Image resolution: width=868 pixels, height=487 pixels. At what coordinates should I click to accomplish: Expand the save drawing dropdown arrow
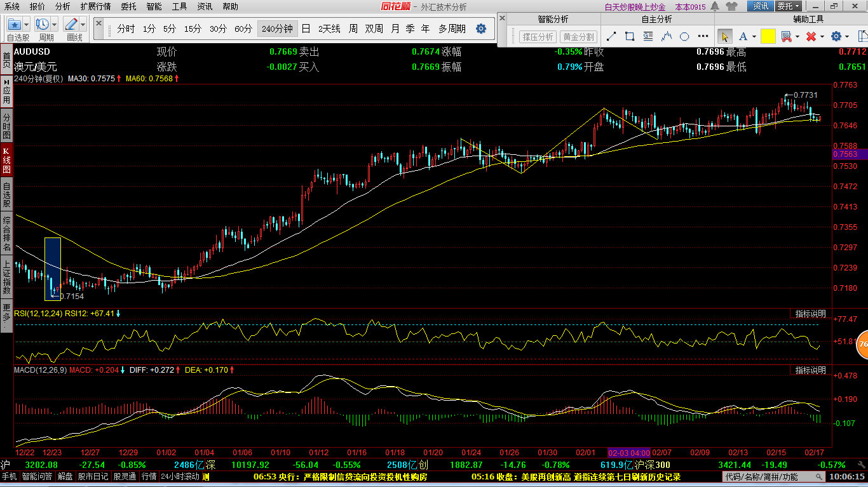point(797,37)
